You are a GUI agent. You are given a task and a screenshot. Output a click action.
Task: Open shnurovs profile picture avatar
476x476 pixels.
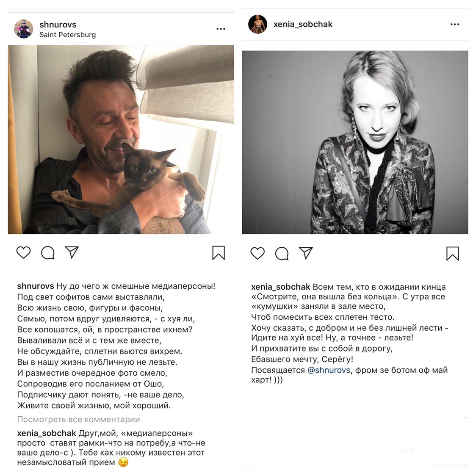24,29
